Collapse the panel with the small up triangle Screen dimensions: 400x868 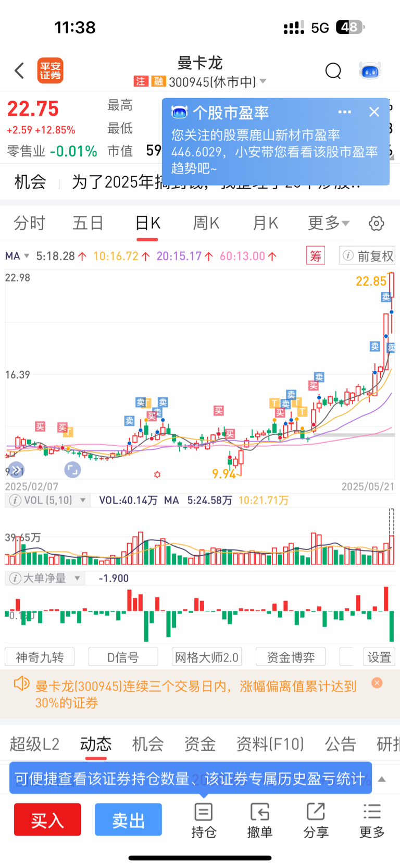[382, 779]
